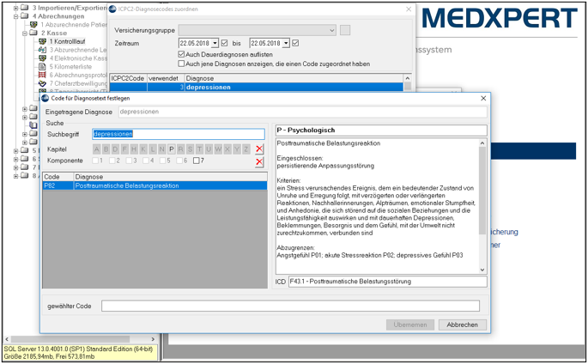
Task: Tick Komponente checkbox 4
Action: pyautogui.click(x=146, y=161)
